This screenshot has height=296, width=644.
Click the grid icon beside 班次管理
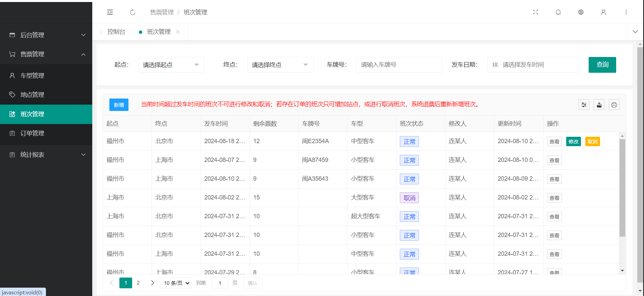[12, 114]
